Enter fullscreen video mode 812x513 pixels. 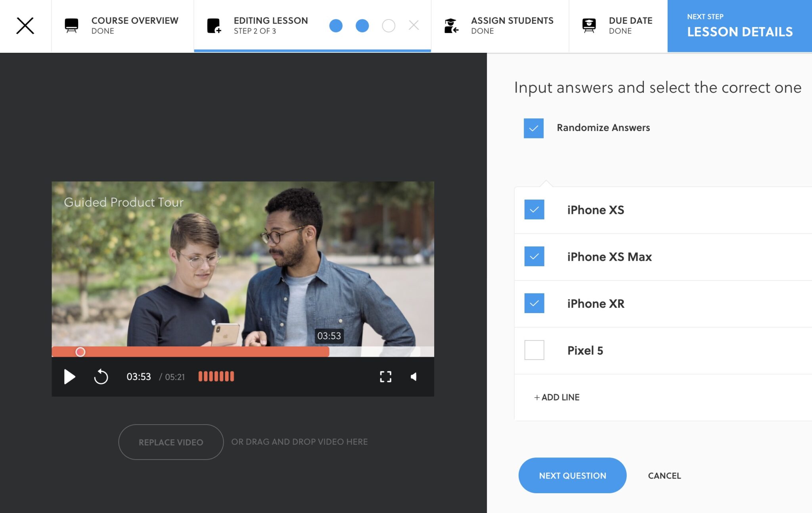click(385, 377)
